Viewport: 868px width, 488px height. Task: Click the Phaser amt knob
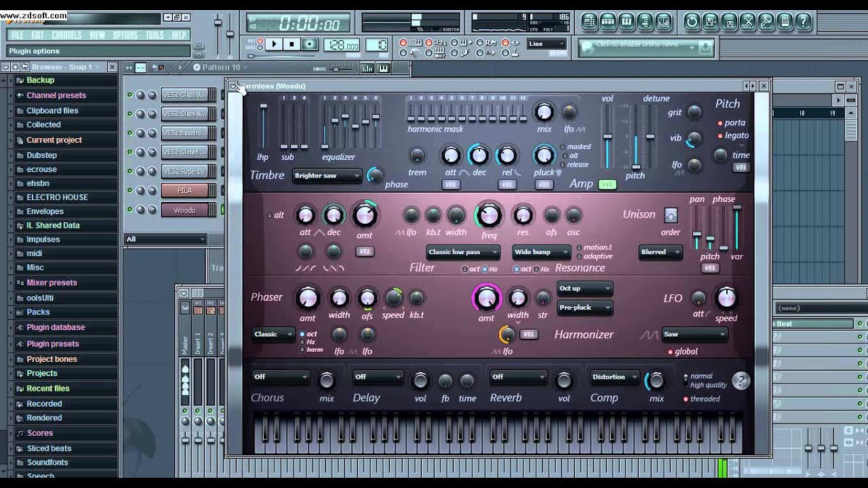[308, 298]
